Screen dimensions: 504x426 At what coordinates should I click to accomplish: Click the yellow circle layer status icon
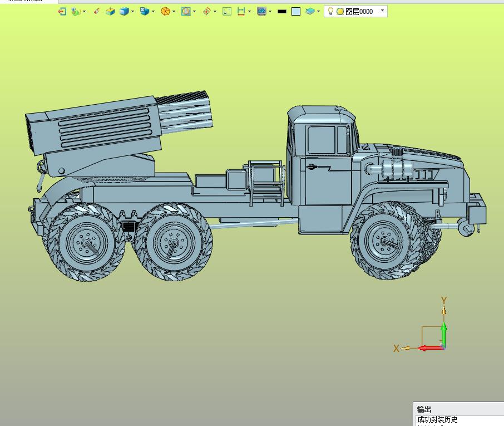click(x=340, y=12)
